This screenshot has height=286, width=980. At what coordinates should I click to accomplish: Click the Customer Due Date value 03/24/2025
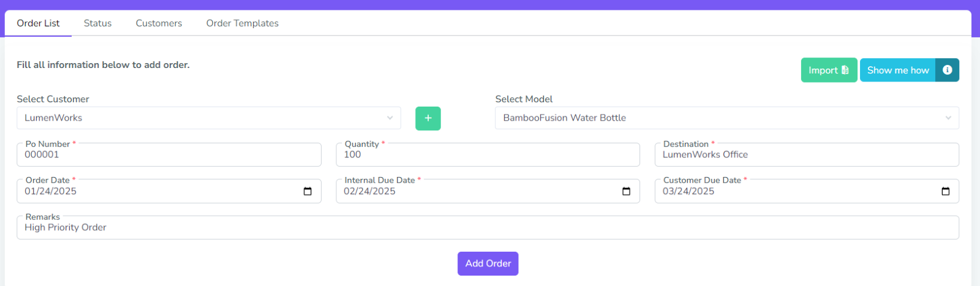688,192
